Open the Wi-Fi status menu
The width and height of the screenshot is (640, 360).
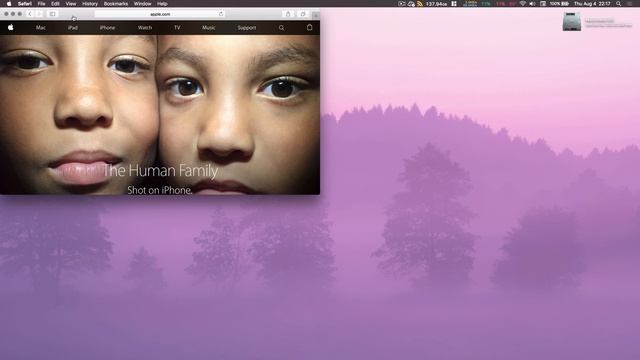pyautogui.click(x=522, y=4)
